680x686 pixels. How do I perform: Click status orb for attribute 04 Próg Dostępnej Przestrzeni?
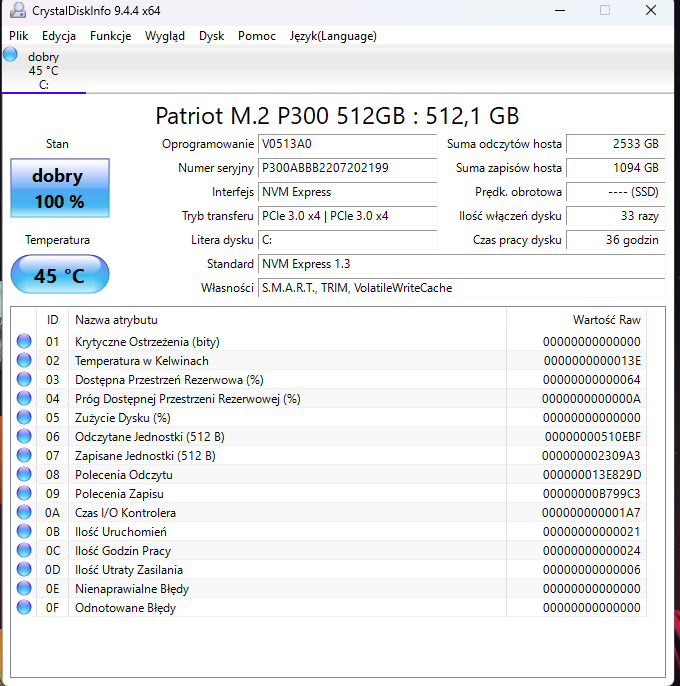pos(24,398)
